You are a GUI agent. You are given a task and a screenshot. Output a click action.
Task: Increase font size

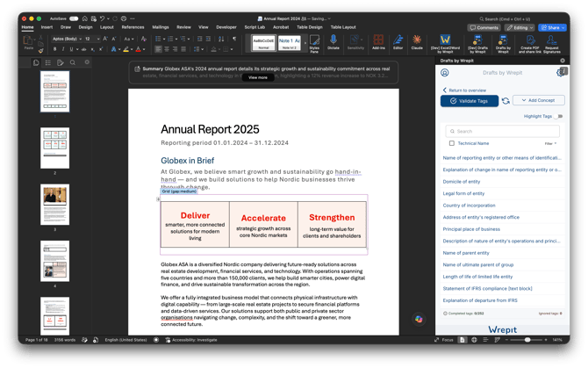[105, 39]
